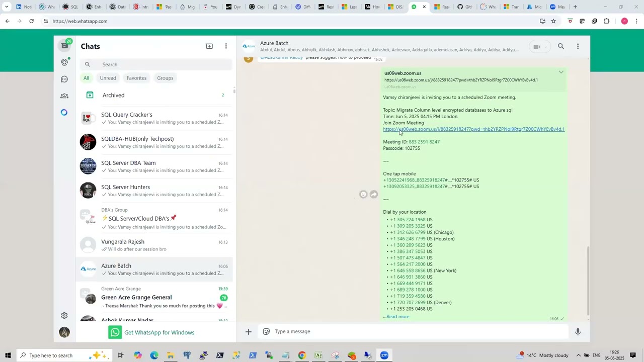Open SQLDBA-HUB(only Techpost) chat
The height and width of the screenshot is (362, 644).
coord(154,142)
